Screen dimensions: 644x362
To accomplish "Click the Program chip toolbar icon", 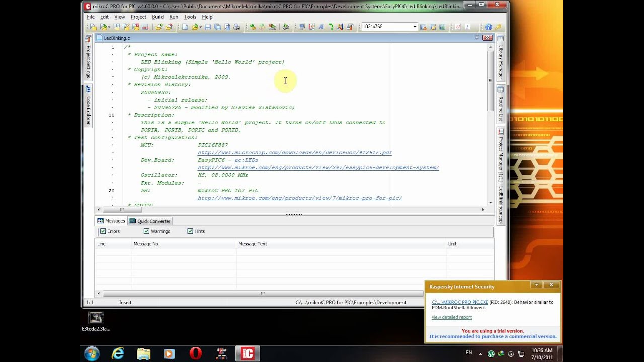I will pos(286,27).
